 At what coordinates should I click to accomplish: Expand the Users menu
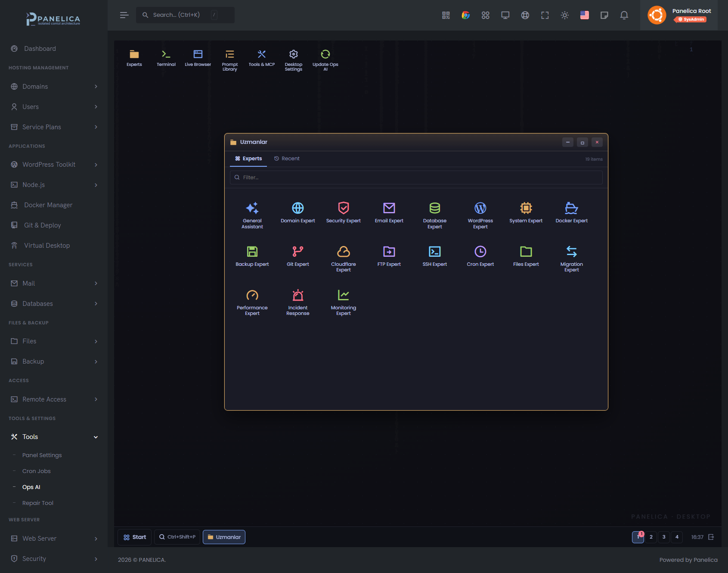point(54,107)
